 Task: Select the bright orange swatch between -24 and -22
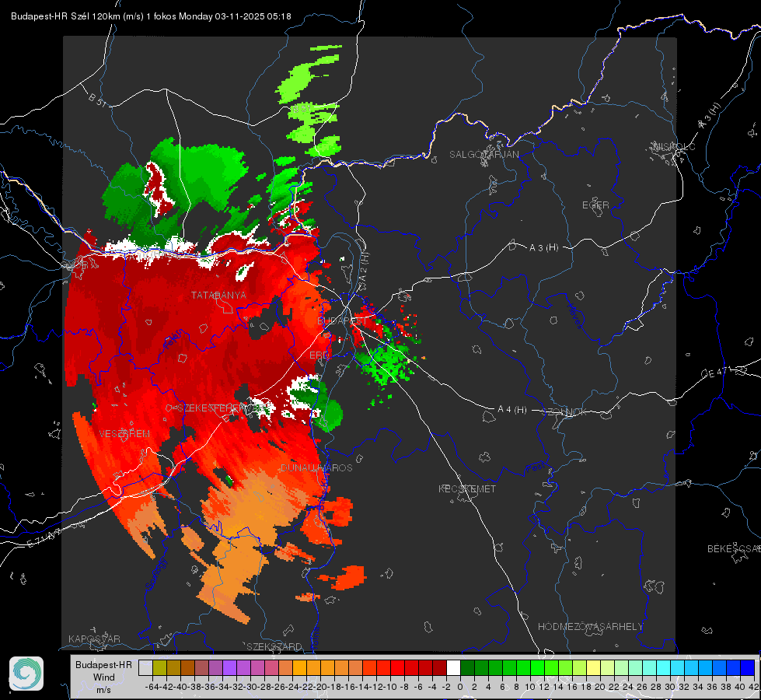[x=299, y=668]
